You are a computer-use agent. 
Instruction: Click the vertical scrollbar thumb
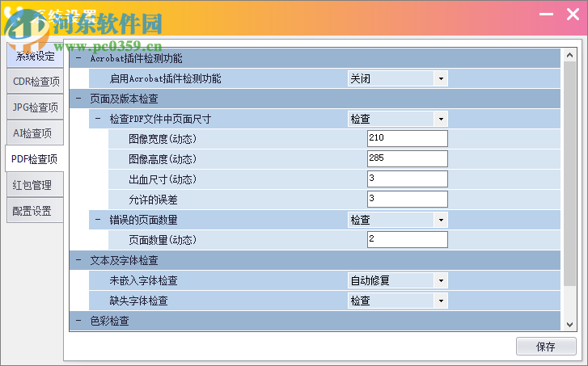coord(569,174)
